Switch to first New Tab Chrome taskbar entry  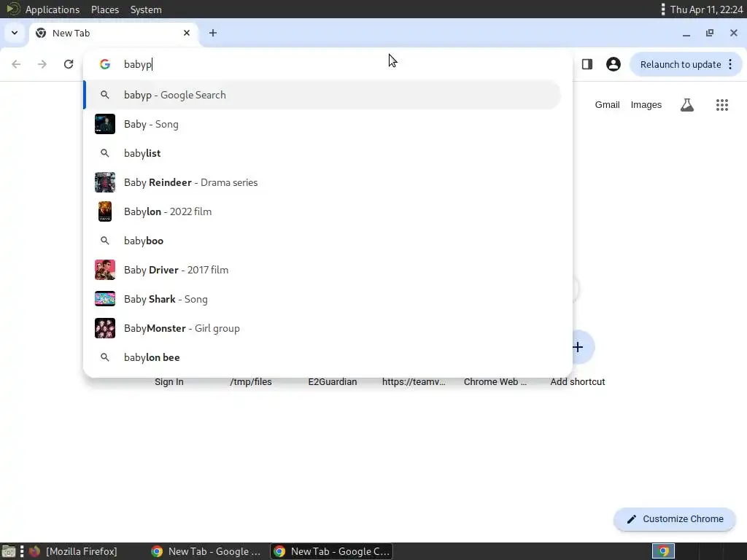point(206,551)
